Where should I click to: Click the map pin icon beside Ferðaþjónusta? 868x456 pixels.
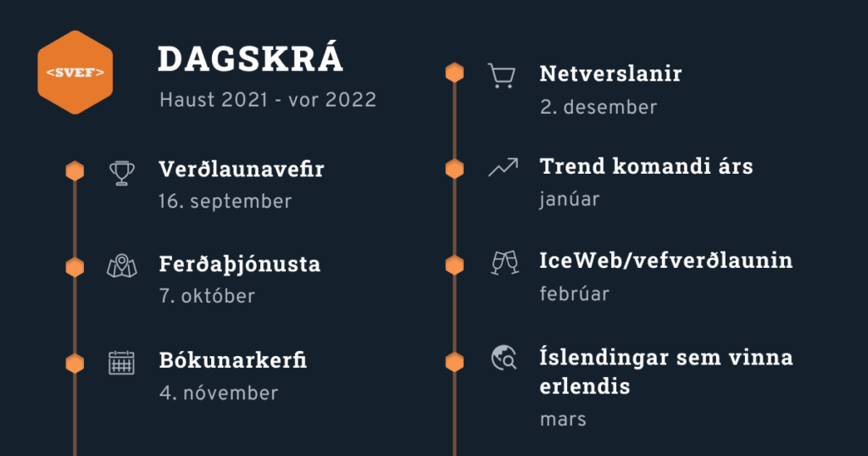pos(122,266)
